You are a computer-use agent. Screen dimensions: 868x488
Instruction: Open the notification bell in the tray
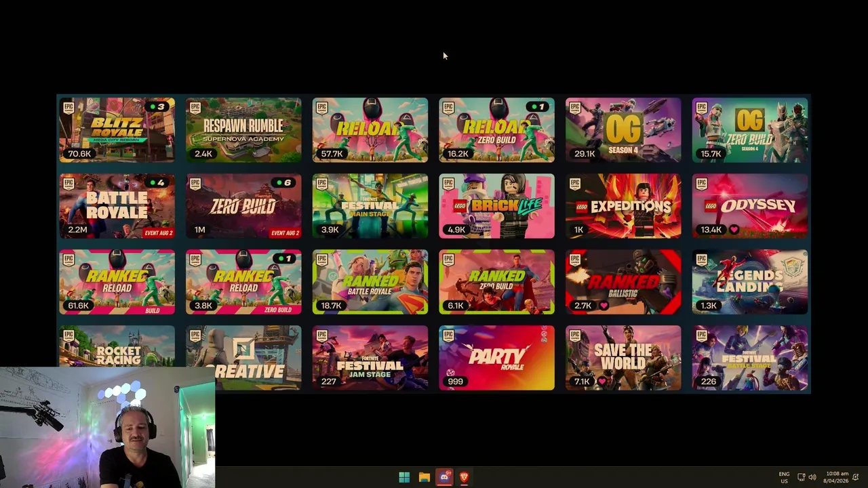coord(856,477)
